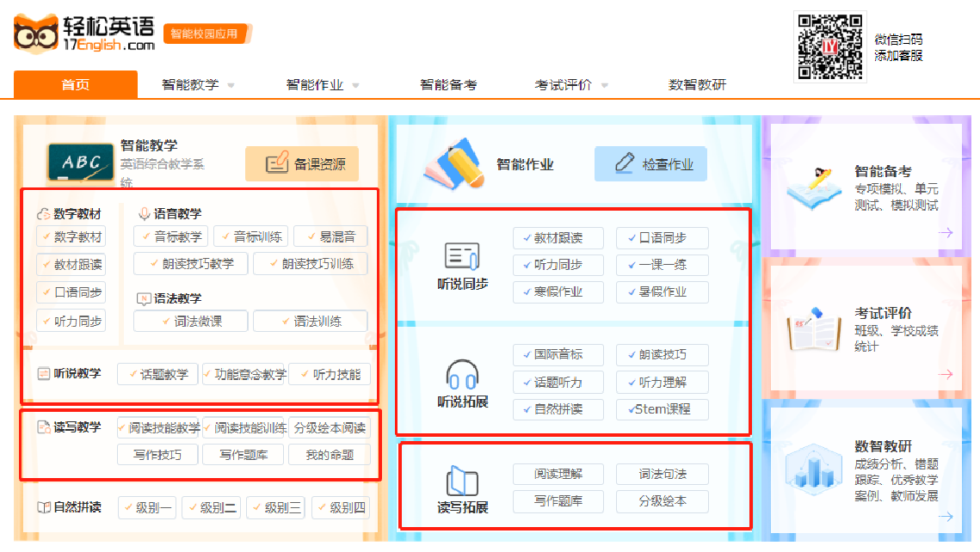Select 级别一 of 自然拼读
The height and width of the screenshot is (552, 980).
pyautogui.click(x=147, y=507)
